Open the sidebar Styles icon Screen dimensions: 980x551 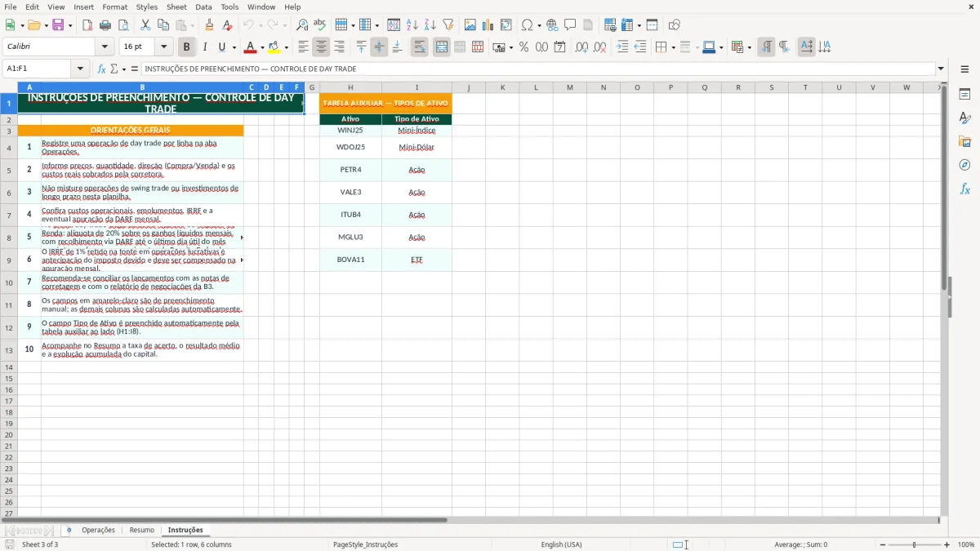pos(964,118)
